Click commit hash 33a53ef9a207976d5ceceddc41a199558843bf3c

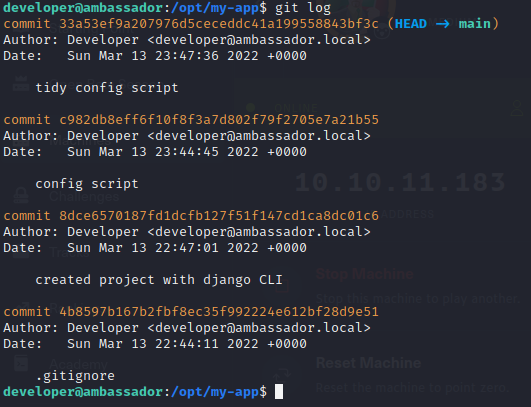coord(219,24)
